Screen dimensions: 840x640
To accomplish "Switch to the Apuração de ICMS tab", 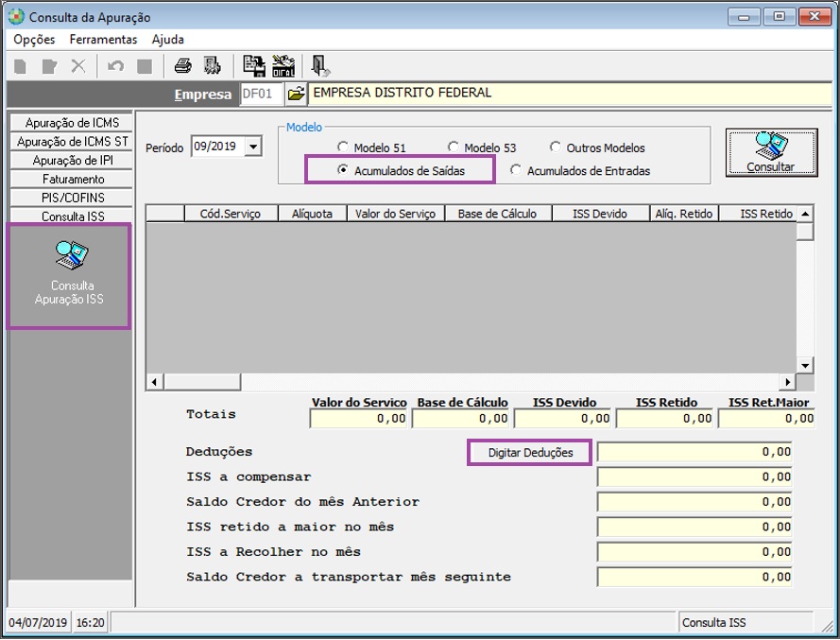I will tap(71, 123).
